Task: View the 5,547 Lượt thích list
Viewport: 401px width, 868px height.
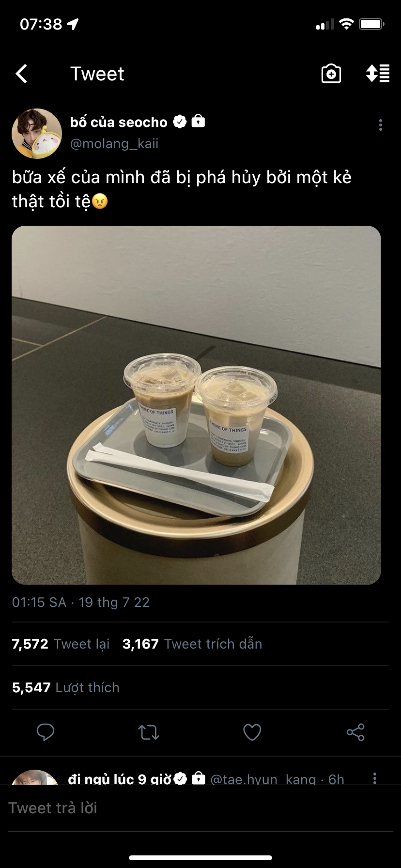Action: click(x=65, y=687)
